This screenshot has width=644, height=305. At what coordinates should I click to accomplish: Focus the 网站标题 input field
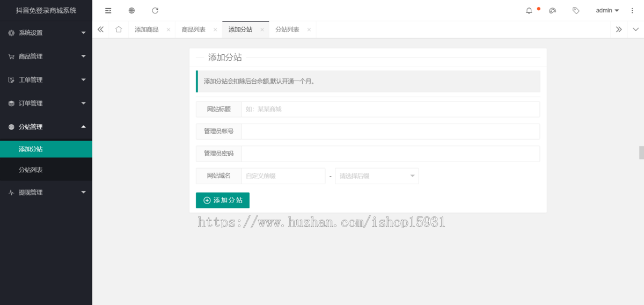[x=391, y=110]
